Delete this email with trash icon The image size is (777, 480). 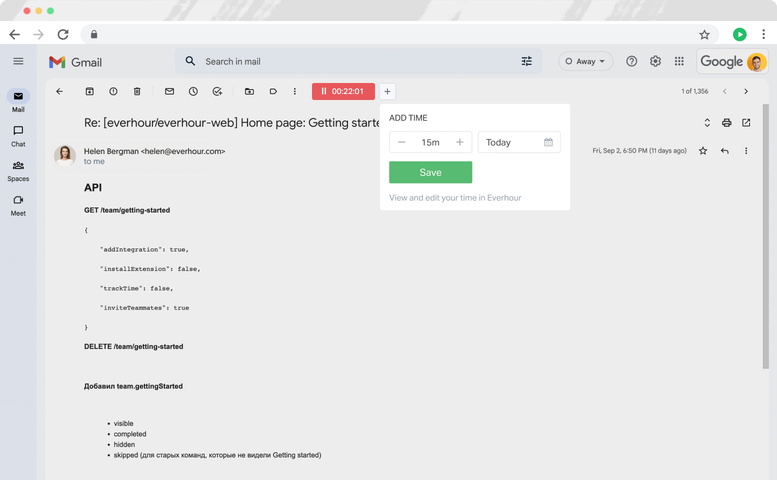pos(137,91)
